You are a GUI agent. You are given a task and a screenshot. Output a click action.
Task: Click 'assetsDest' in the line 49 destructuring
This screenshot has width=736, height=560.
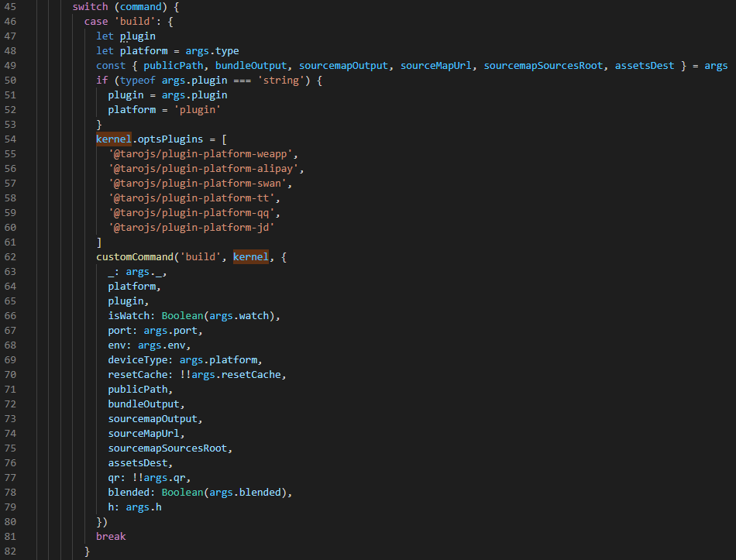click(645, 66)
